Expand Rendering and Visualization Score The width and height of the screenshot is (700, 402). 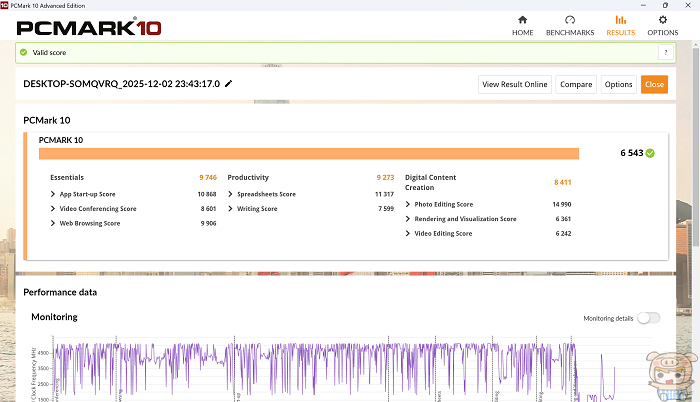(409, 219)
